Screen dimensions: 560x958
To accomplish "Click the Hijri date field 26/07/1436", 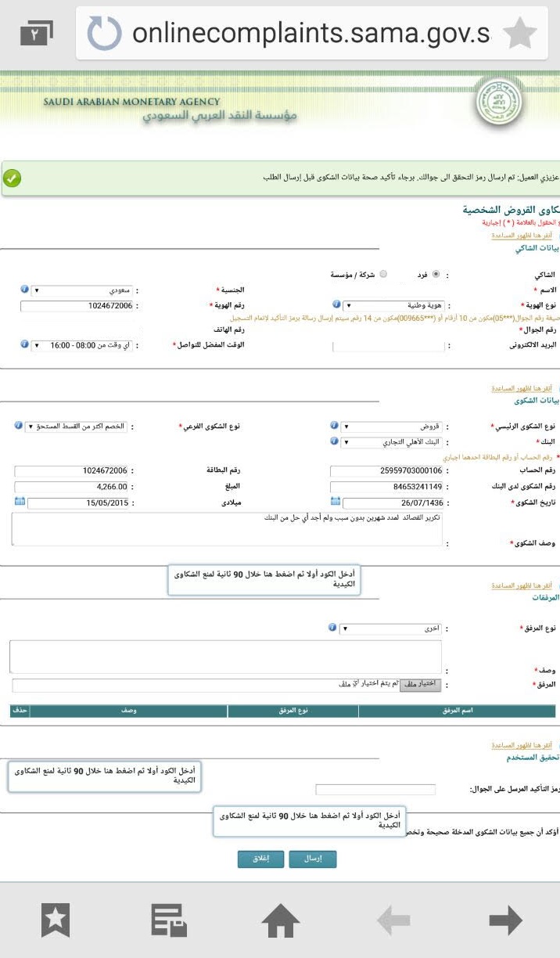I will [x=393, y=502].
